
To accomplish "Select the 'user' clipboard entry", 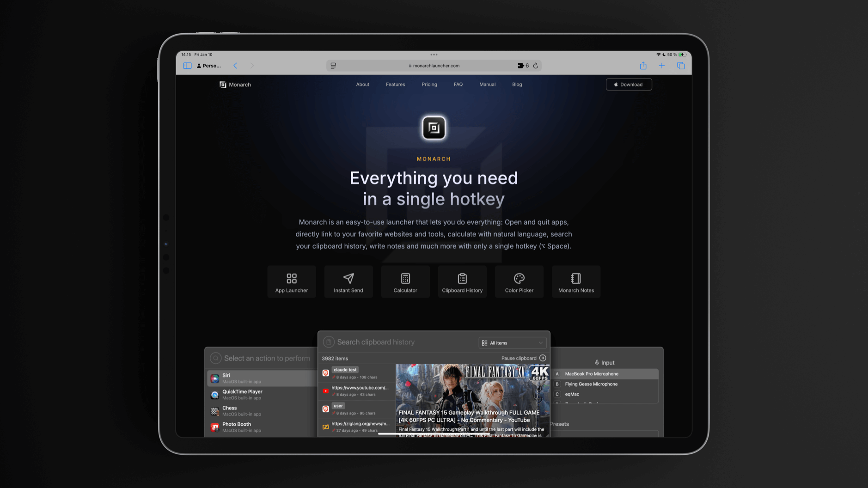I will pyautogui.click(x=356, y=409).
